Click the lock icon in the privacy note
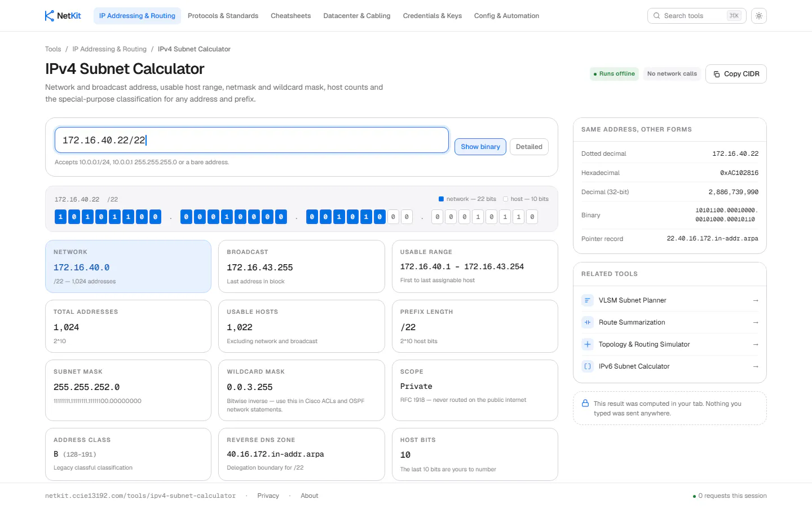The width and height of the screenshot is (812, 508). [x=585, y=404]
